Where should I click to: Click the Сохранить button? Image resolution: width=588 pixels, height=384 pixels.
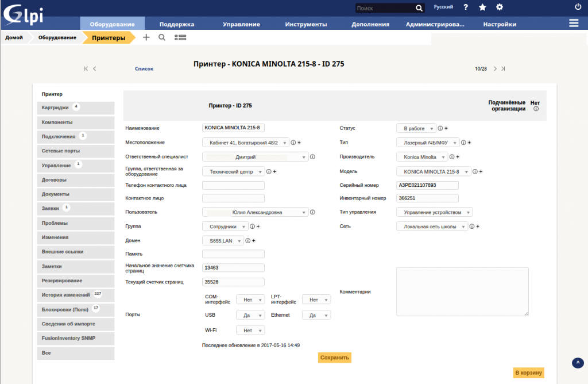(x=335, y=358)
